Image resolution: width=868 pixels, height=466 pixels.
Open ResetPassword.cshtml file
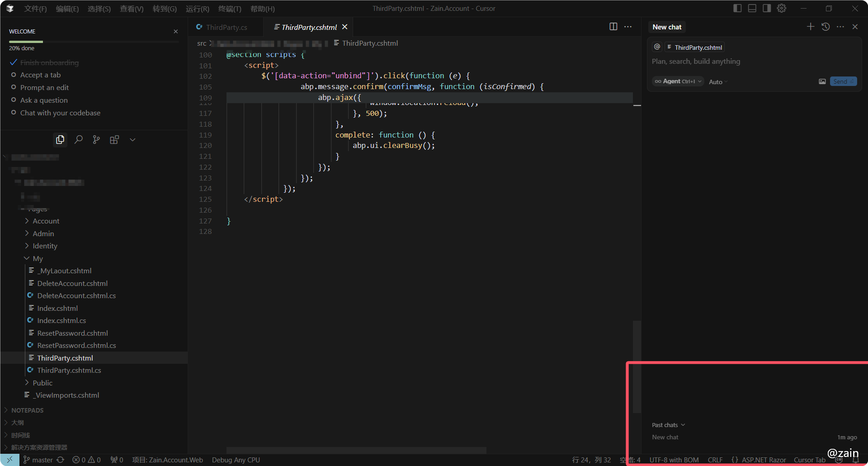72,333
